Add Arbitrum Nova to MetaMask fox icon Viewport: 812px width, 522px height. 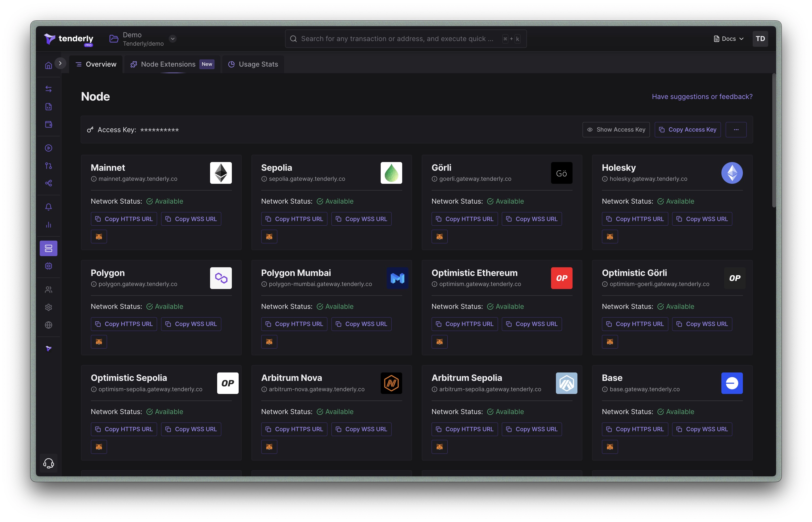269,447
